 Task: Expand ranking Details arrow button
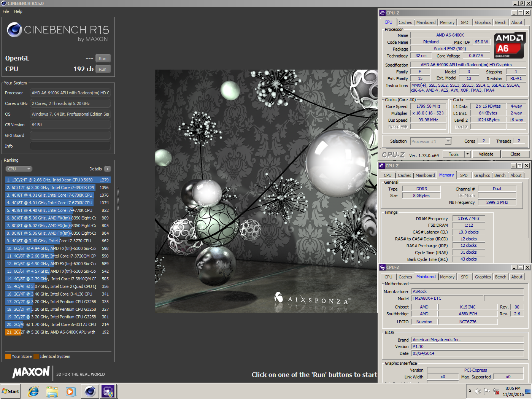[107, 169]
